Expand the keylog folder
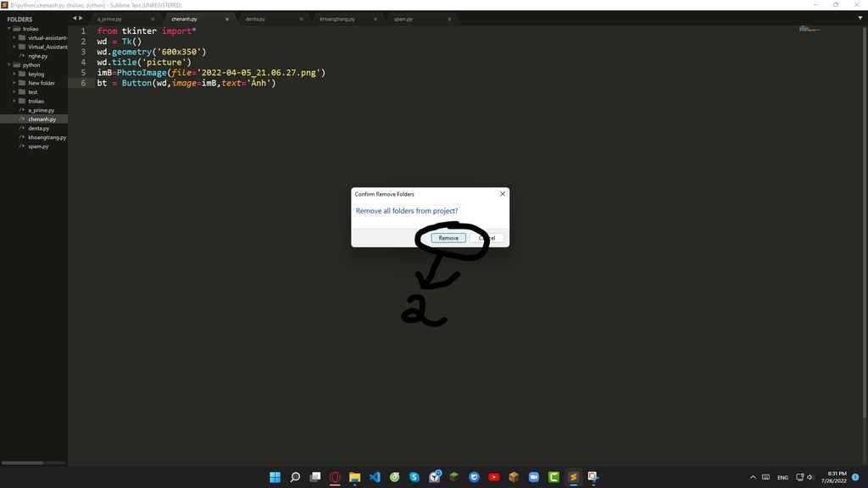This screenshot has height=488, width=868. [x=14, y=74]
